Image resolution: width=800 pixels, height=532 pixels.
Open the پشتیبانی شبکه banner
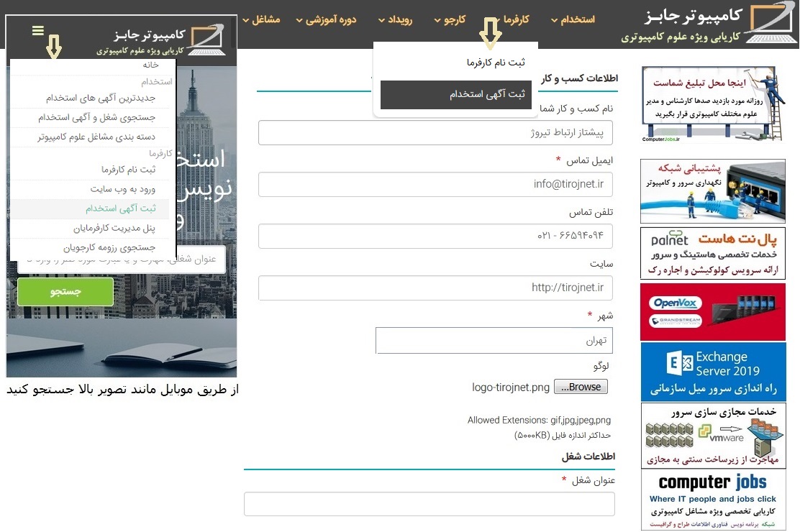point(713,191)
